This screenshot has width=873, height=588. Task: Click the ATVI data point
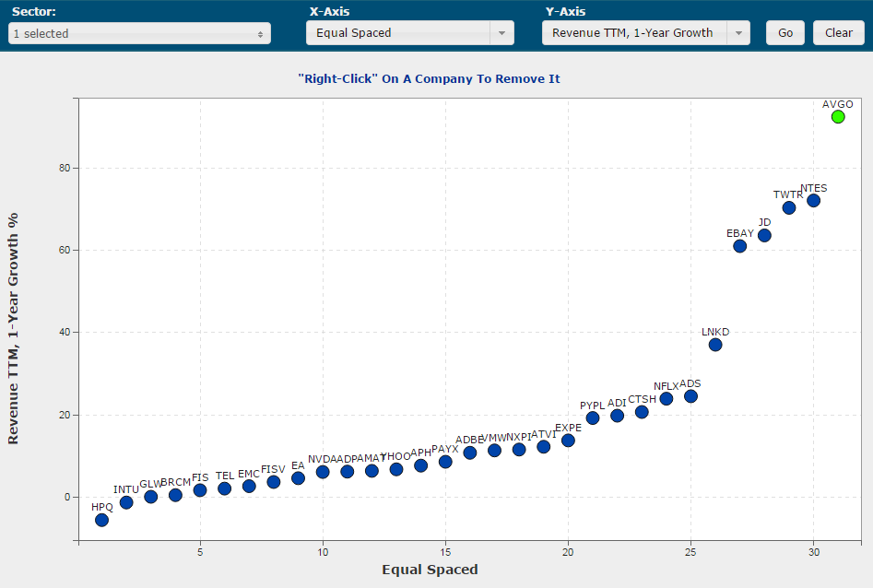click(543, 447)
